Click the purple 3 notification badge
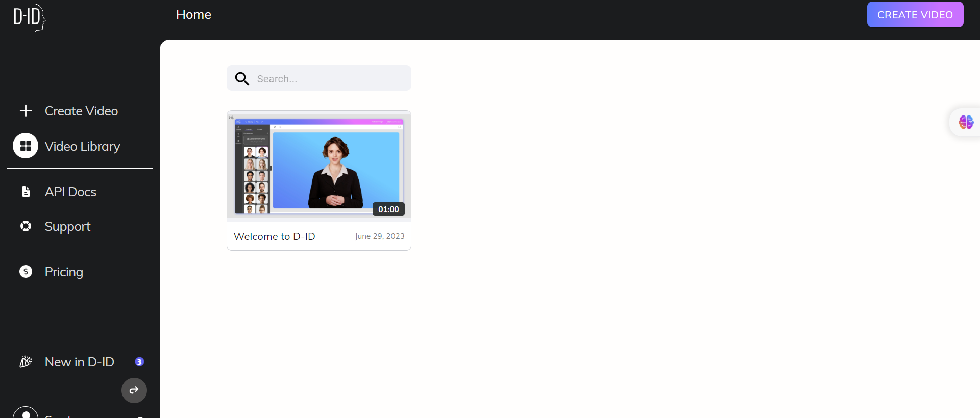980x418 pixels. tap(139, 362)
